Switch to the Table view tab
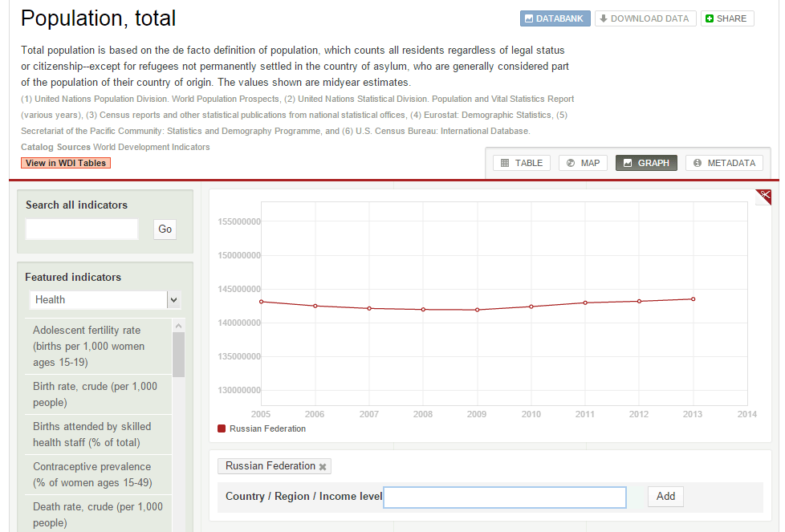 tap(522, 163)
